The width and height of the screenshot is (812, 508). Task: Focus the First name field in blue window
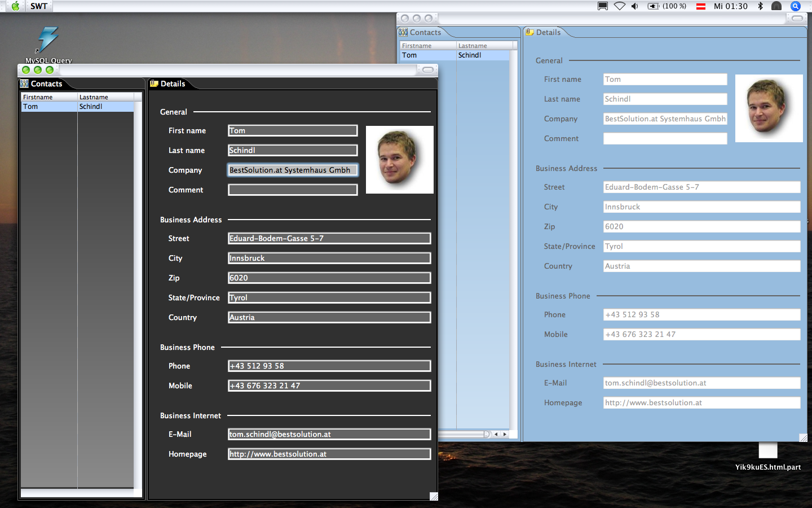click(665, 80)
